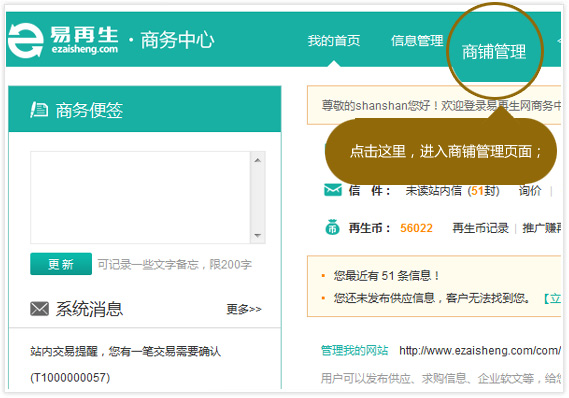
Task: Open the www.ezaisheng.com website URL
Action: 480,350
